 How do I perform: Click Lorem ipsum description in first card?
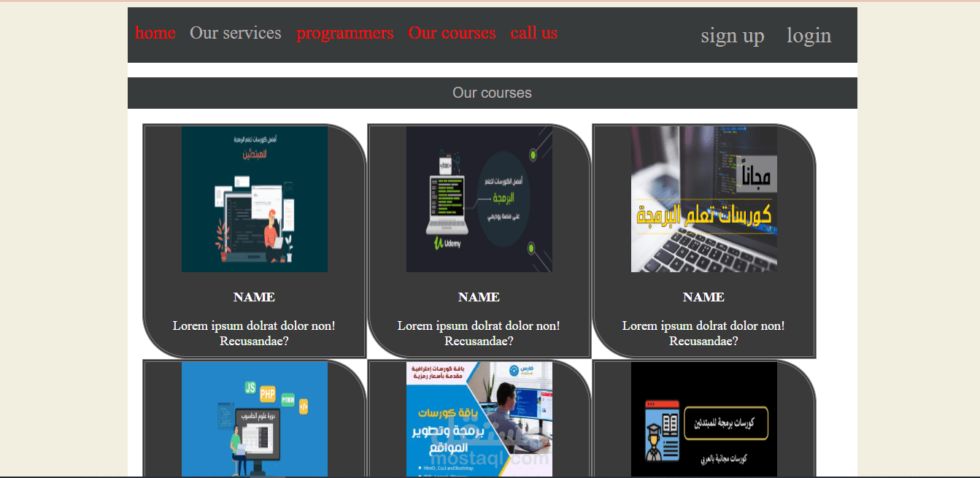[255, 334]
